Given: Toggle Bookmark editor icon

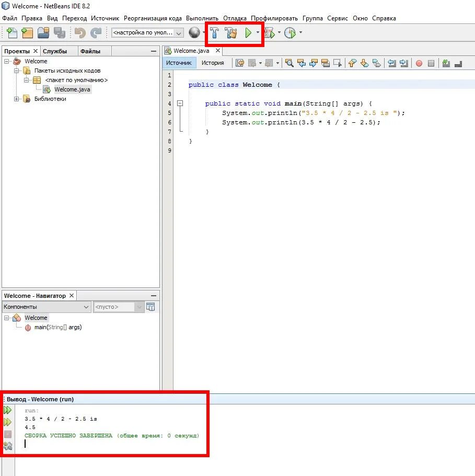Looking at the screenshot, I should click(x=376, y=63).
